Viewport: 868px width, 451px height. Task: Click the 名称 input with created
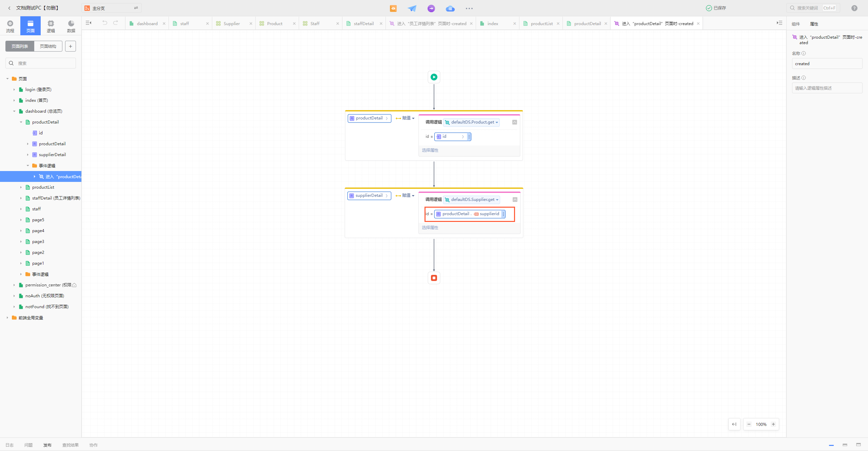click(827, 63)
